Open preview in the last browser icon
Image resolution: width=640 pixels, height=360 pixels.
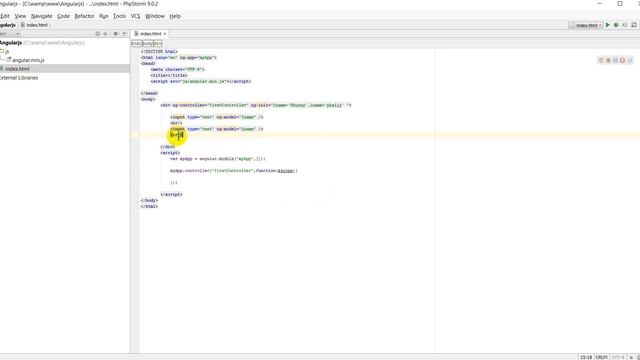tap(630, 60)
